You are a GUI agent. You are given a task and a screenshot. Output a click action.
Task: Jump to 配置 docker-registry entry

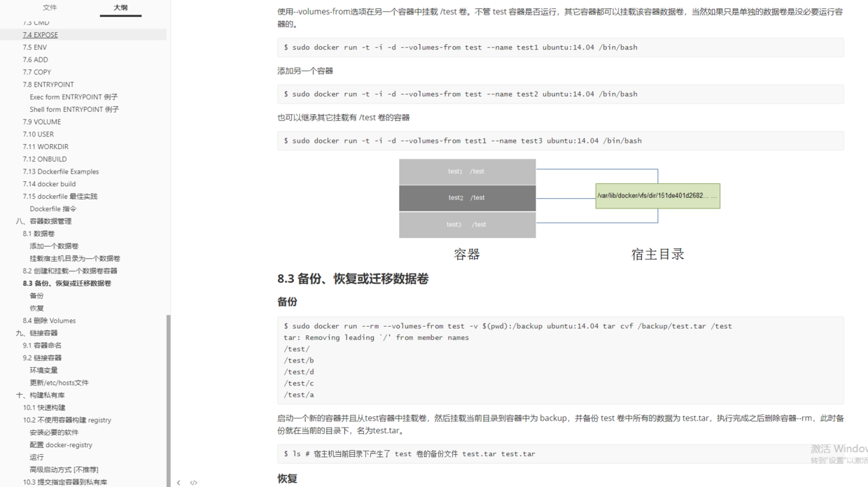(61, 445)
